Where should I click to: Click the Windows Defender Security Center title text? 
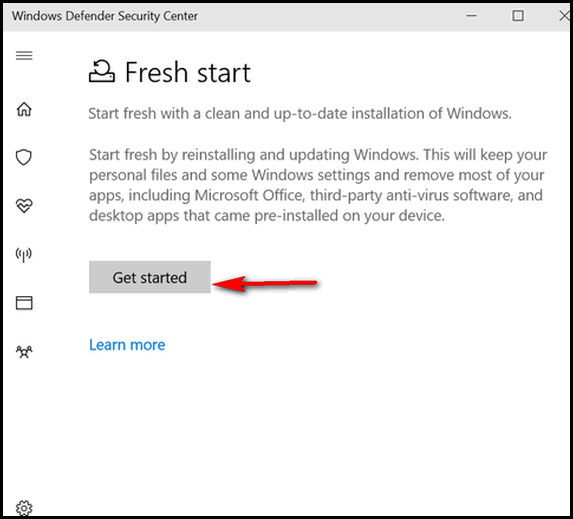click(105, 16)
